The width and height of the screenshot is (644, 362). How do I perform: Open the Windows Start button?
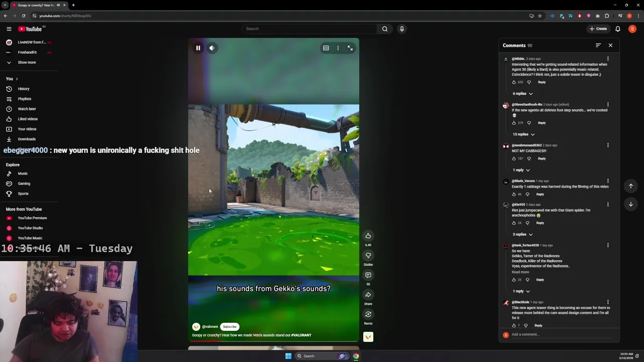click(x=288, y=356)
